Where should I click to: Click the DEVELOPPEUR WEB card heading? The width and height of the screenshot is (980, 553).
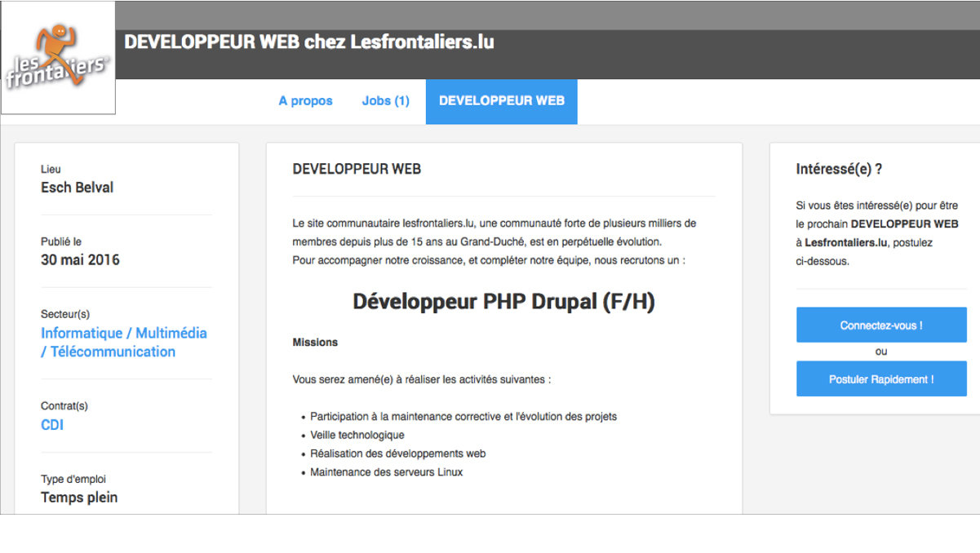[357, 170]
